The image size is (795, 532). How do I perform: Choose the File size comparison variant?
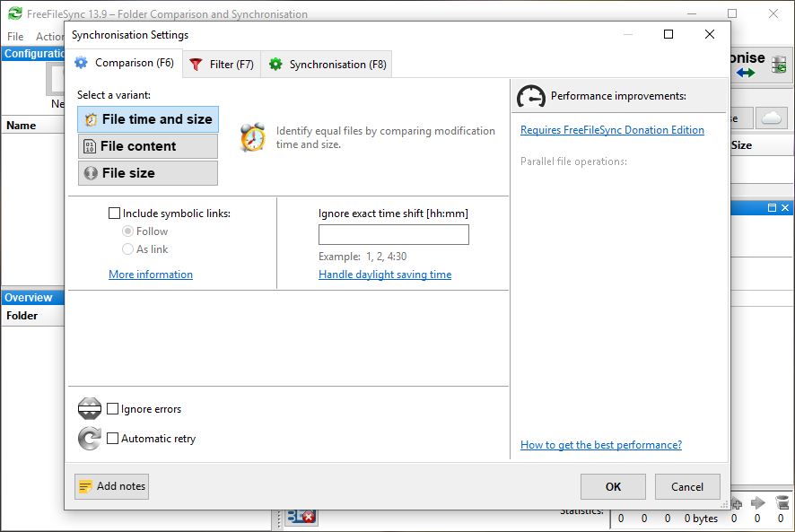tap(148, 173)
